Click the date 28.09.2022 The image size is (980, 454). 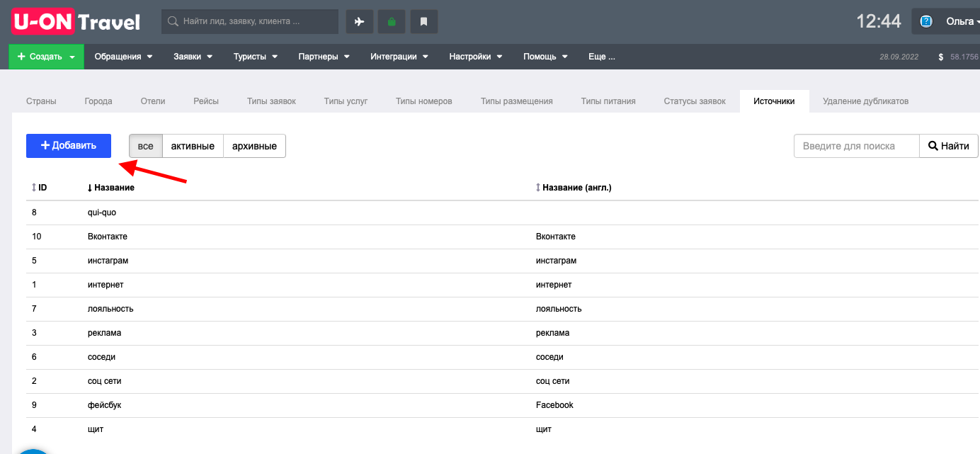coord(899,57)
